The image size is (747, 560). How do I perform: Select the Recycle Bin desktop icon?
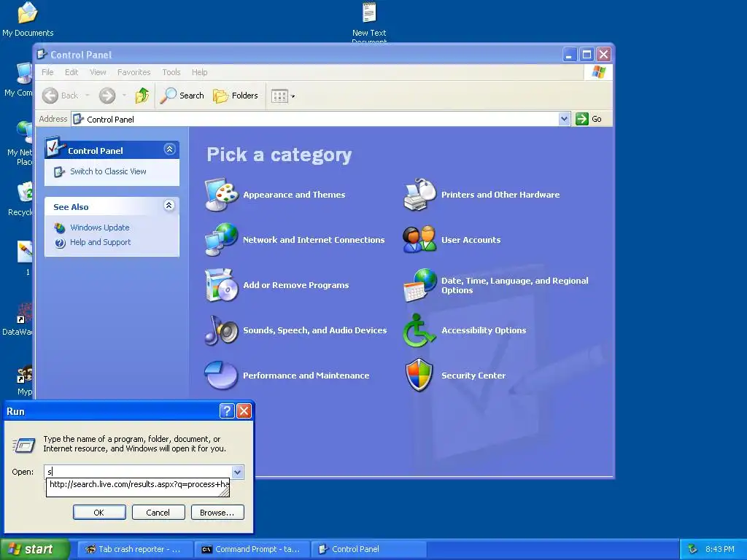(x=20, y=199)
